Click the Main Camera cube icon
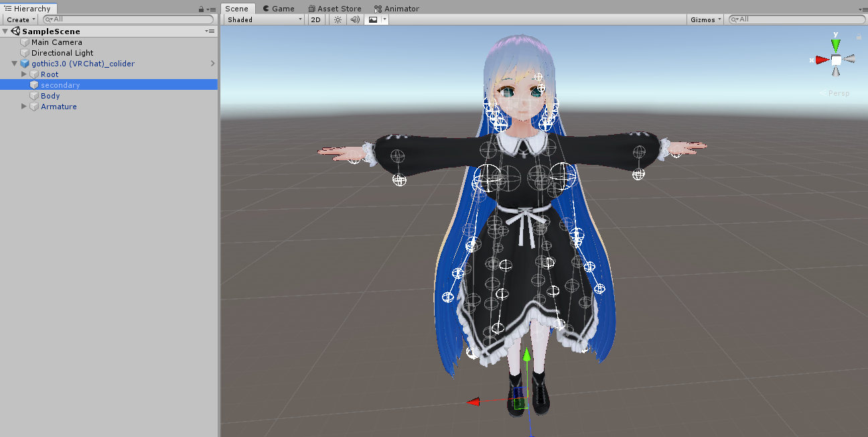 click(x=25, y=42)
